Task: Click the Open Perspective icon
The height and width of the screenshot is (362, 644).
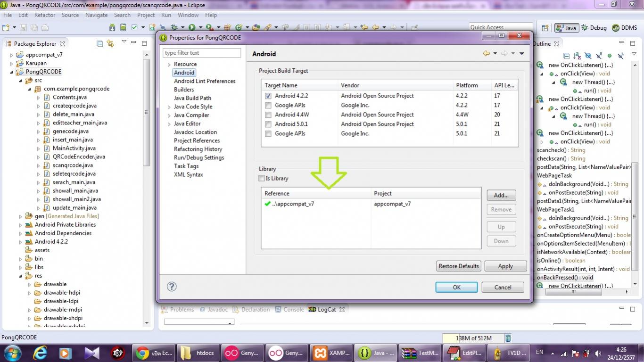Action: click(x=545, y=28)
